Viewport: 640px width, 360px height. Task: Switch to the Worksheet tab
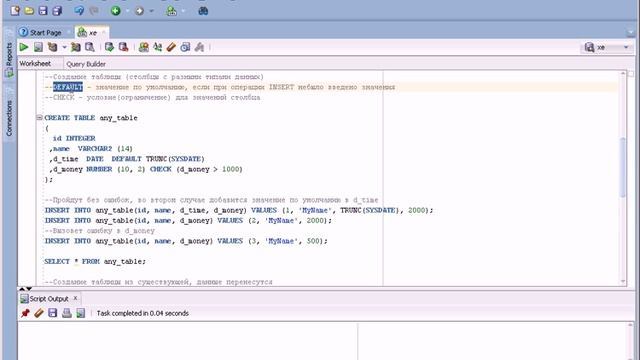[x=35, y=64]
